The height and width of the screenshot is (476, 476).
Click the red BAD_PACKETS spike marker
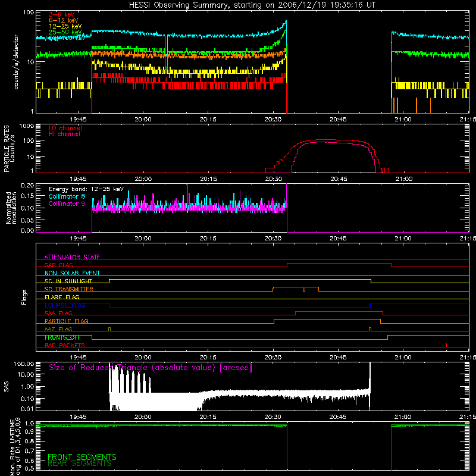tap(446, 345)
